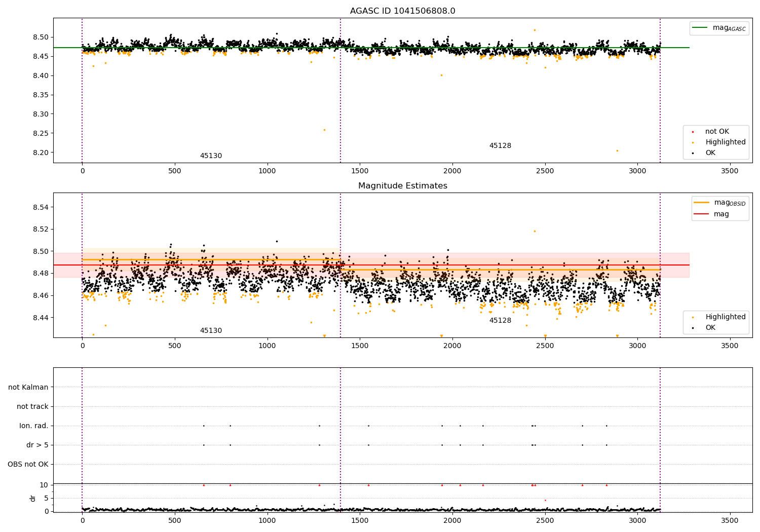Click the 'dr > 5' y-axis label
The width and height of the screenshot is (760, 532).
(x=37, y=445)
